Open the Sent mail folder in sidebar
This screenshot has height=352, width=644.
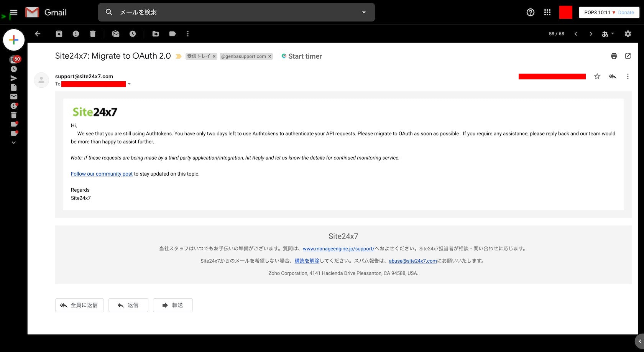(14, 78)
